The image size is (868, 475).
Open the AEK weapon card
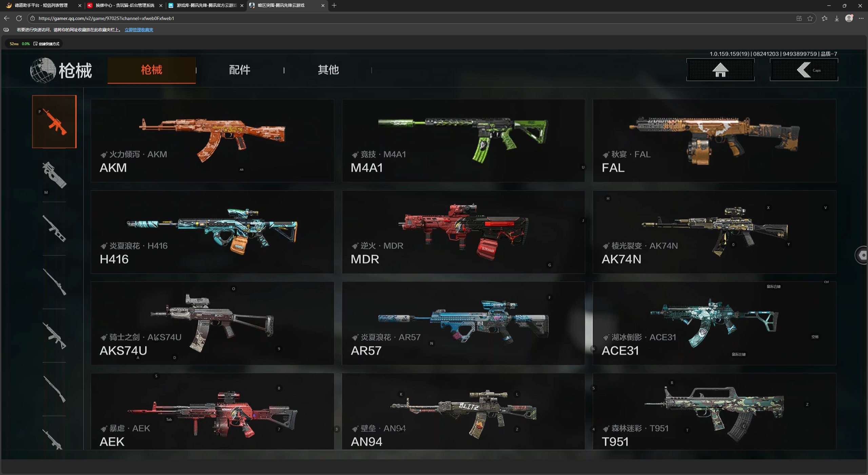212,412
